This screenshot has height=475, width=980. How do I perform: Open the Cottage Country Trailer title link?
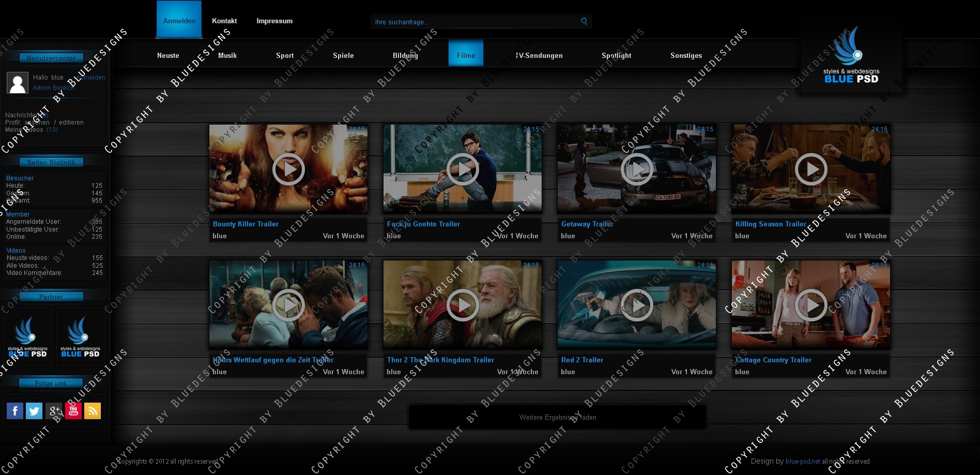(773, 360)
